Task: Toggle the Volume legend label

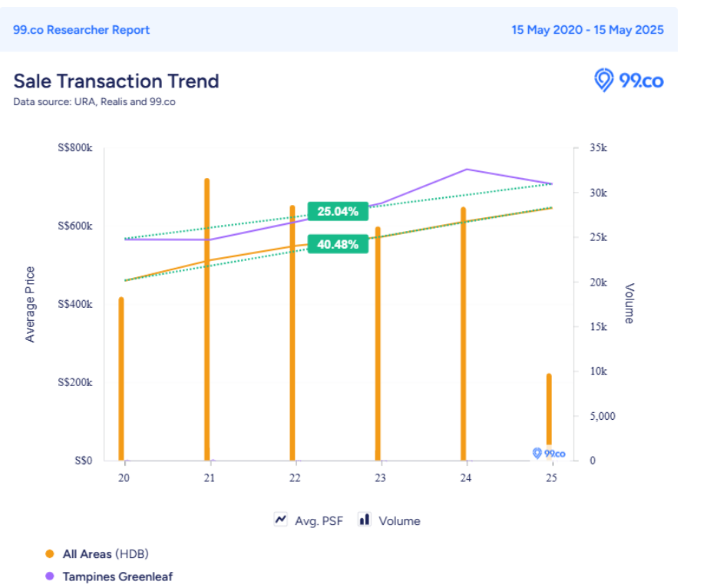Action: [399, 520]
